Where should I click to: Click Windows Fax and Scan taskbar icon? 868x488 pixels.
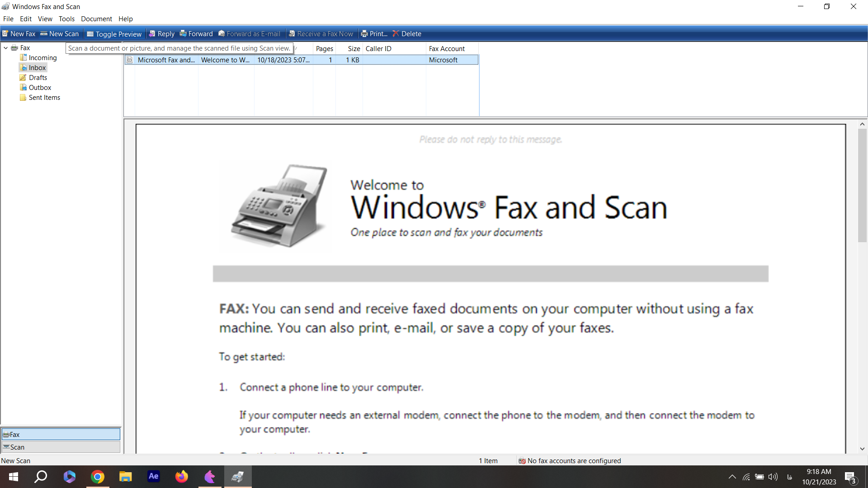(238, 477)
